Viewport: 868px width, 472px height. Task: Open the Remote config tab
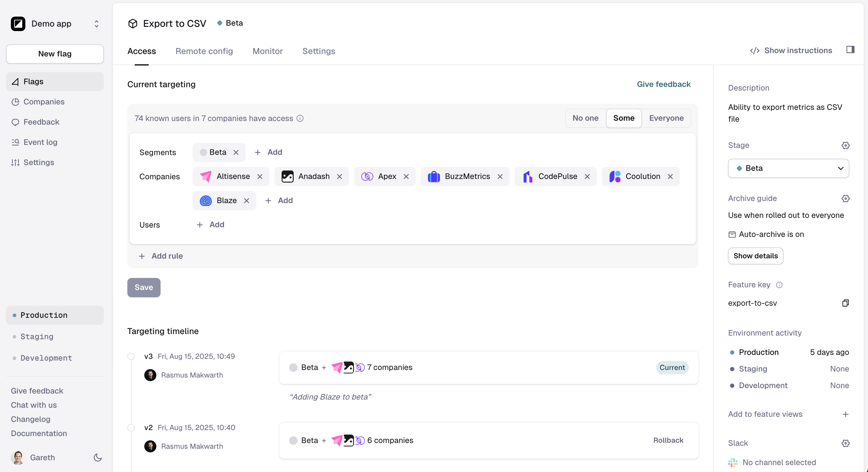[204, 51]
